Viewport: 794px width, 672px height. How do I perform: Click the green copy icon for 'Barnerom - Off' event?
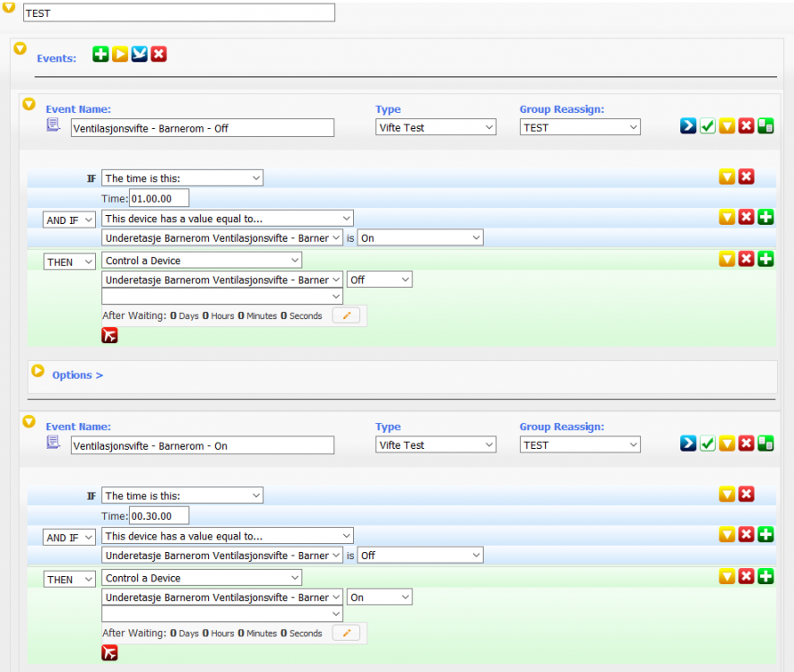click(765, 126)
